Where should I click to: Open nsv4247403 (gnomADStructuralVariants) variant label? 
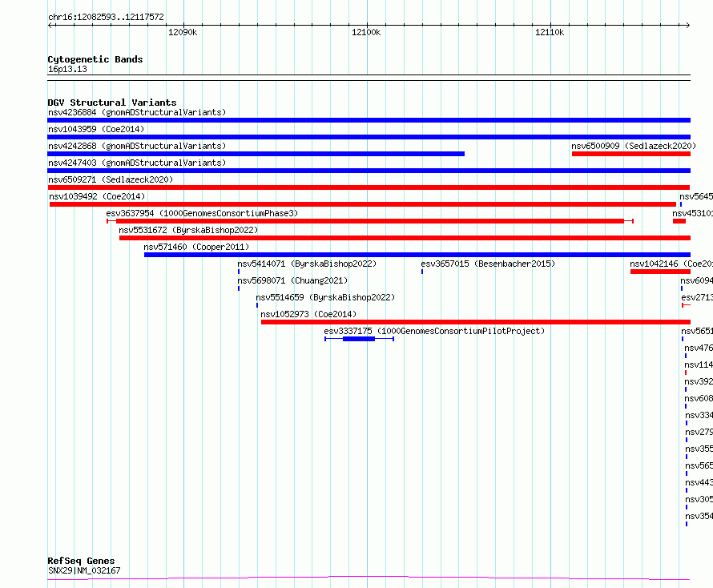click(x=137, y=163)
